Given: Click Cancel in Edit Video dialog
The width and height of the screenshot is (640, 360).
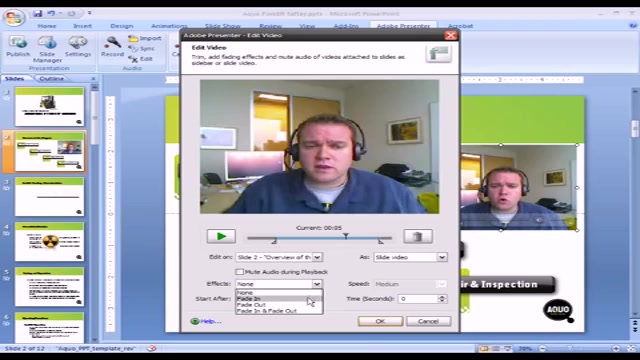Looking at the screenshot, I should [428, 321].
